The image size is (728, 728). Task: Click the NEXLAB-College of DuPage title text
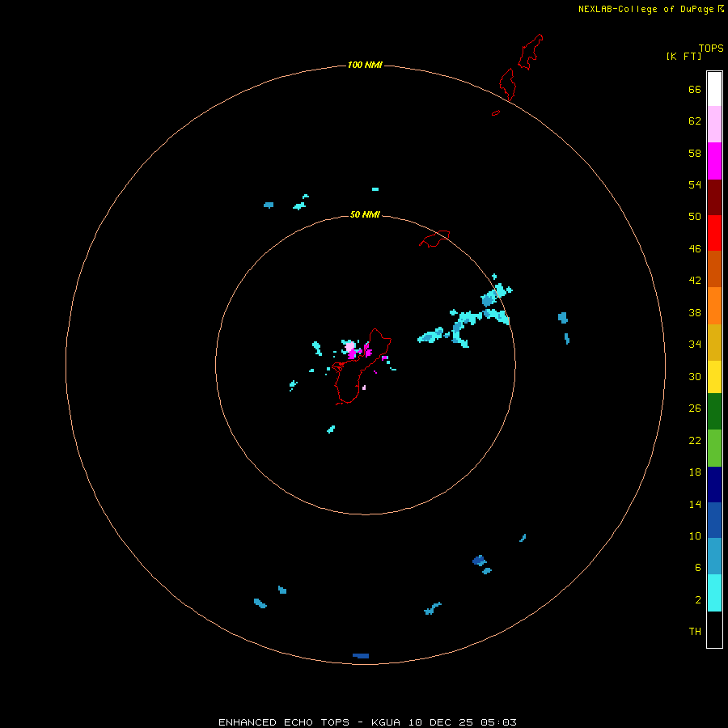645,9
